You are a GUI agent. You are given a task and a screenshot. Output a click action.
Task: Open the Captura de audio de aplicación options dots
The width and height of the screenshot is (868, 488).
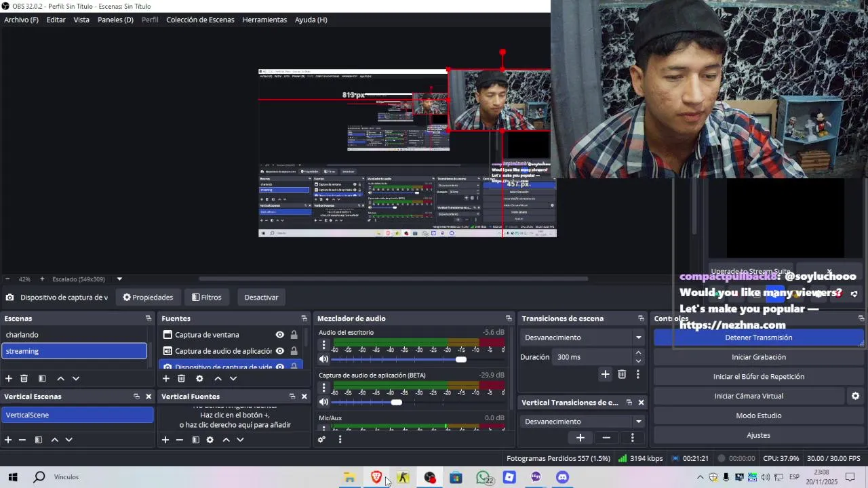(324, 388)
